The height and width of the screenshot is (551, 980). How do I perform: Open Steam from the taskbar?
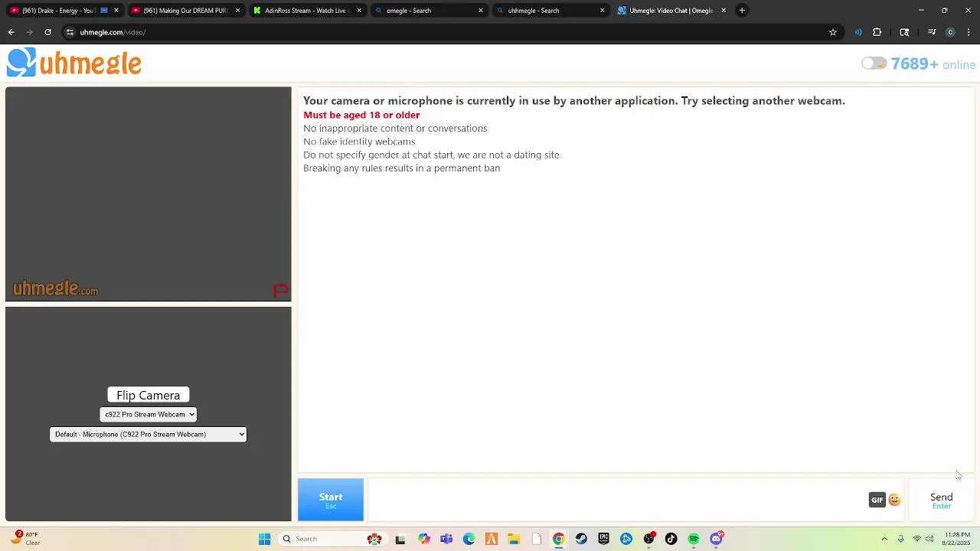coord(581,539)
